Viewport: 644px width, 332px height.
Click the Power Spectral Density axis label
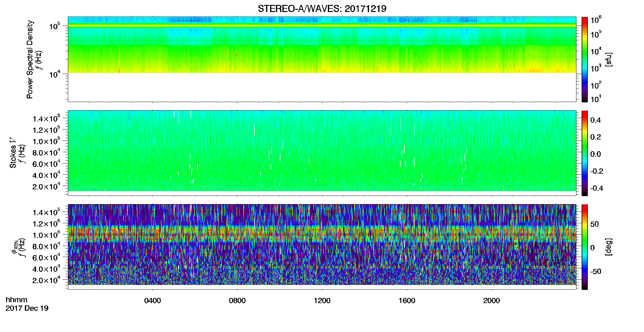[30, 59]
